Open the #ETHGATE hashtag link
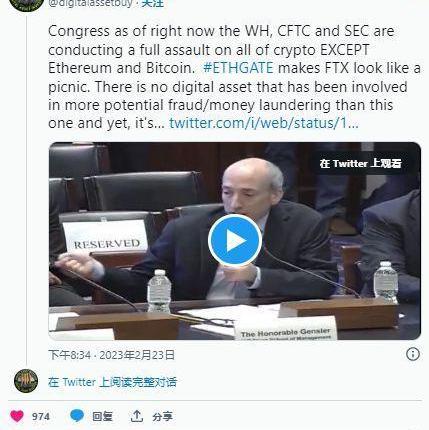The height and width of the screenshot is (430, 429). 238,68
